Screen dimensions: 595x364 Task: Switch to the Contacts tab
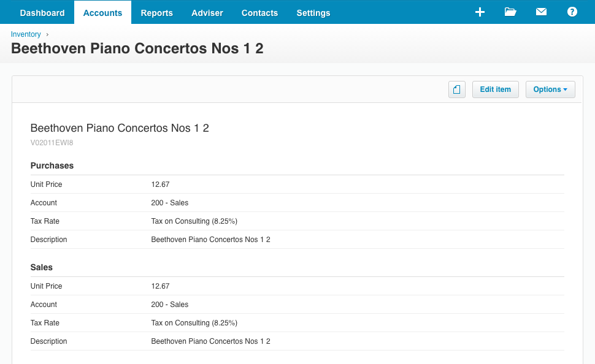[x=259, y=13]
